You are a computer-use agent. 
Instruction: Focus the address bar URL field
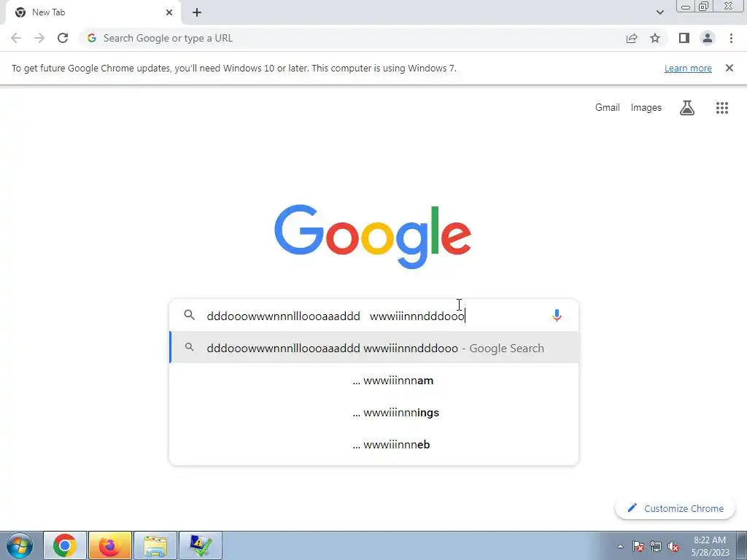[352, 38]
